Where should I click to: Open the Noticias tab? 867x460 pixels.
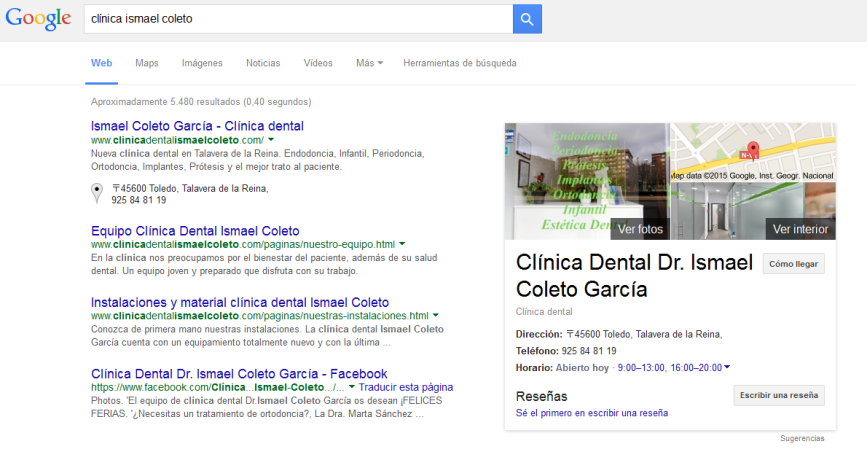[263, 63]
